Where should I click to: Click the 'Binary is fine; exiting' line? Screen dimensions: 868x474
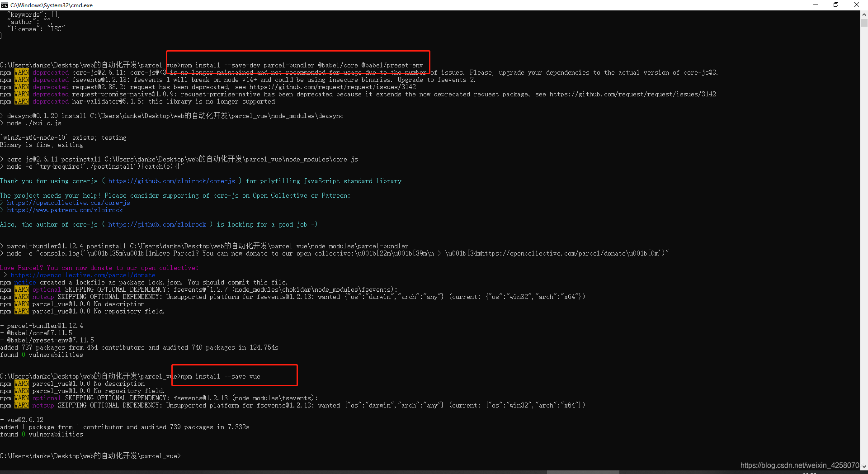click(x=42, y=145)
